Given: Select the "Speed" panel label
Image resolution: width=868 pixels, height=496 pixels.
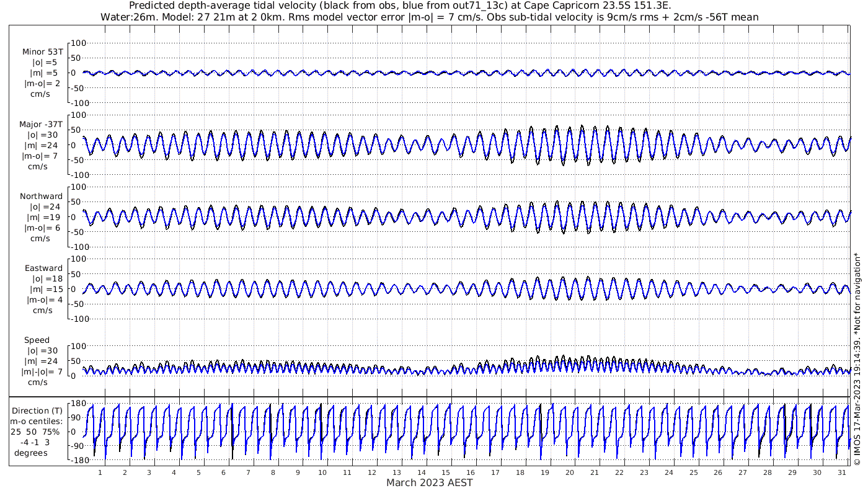Looking at the screenshot, I should pos(37,340).
